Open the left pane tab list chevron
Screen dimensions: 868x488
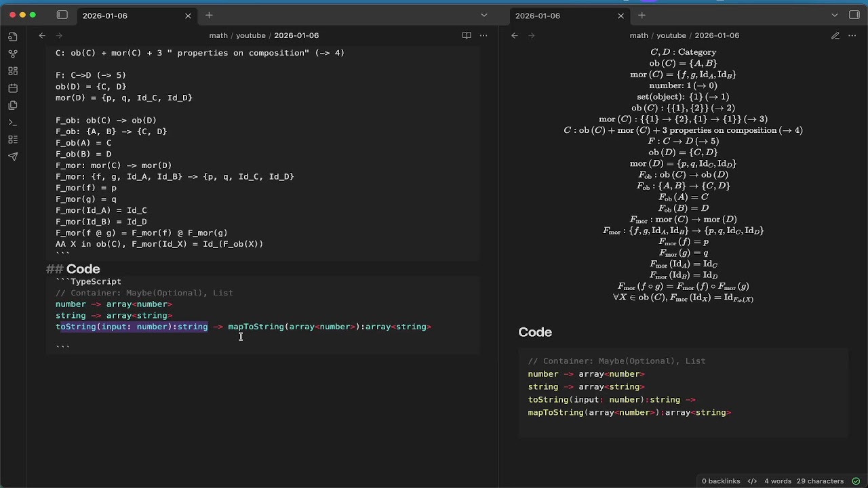coord(484,15)
